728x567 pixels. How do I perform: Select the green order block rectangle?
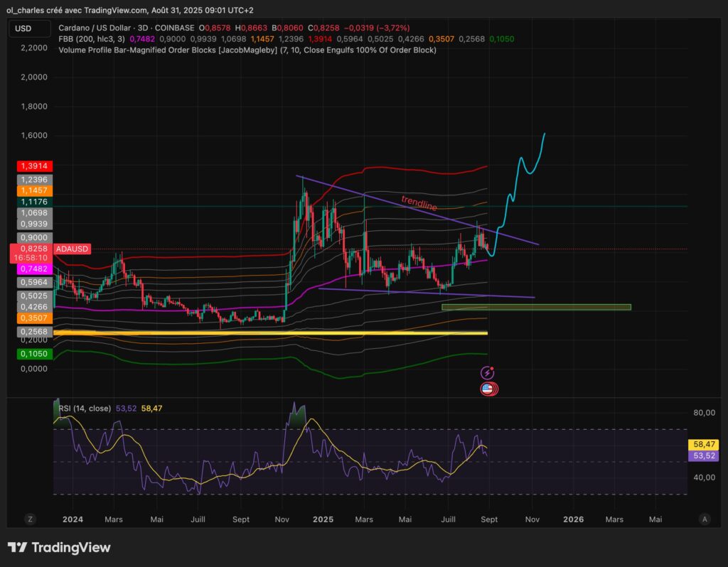(x=535, y=307)
